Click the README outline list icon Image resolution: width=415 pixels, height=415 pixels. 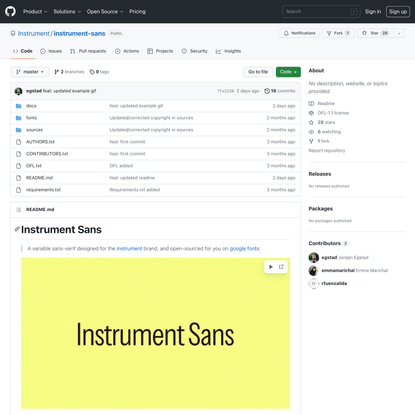(x=18, y=209)
